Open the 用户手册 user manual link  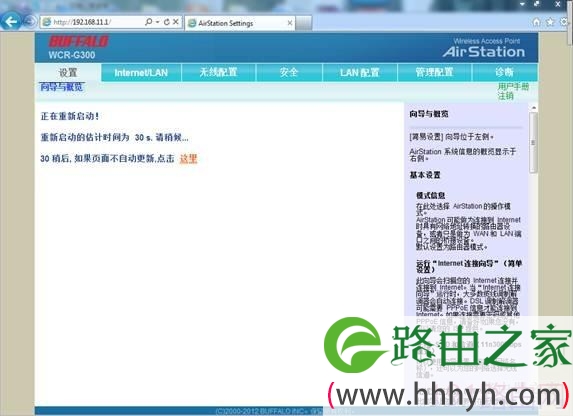point(513,87)
